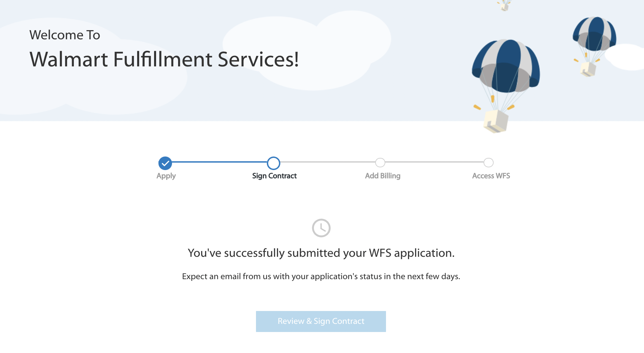The width and height of the screenshot is (644, 353).
Task: Click the Add Billing step label
Action: [x=383, y=176]
